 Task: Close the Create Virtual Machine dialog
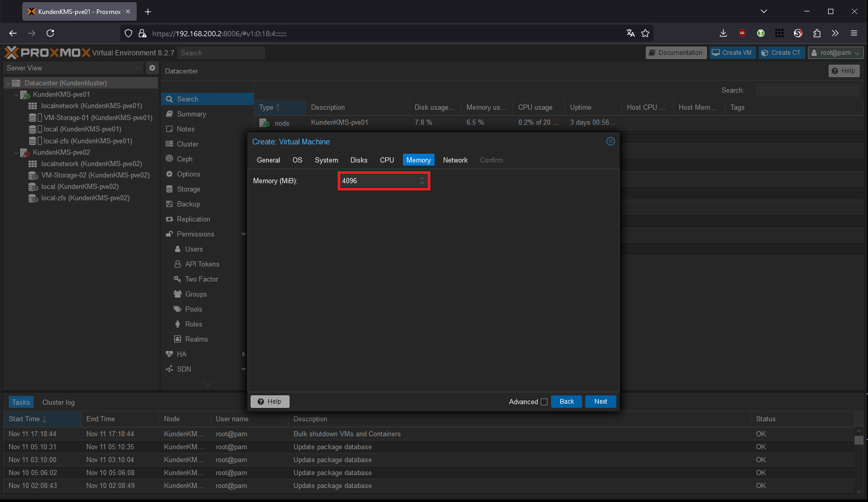point(611,141)
